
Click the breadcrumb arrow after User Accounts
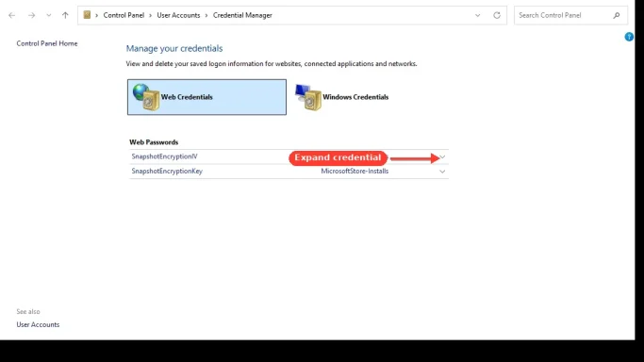pos(206,16)
